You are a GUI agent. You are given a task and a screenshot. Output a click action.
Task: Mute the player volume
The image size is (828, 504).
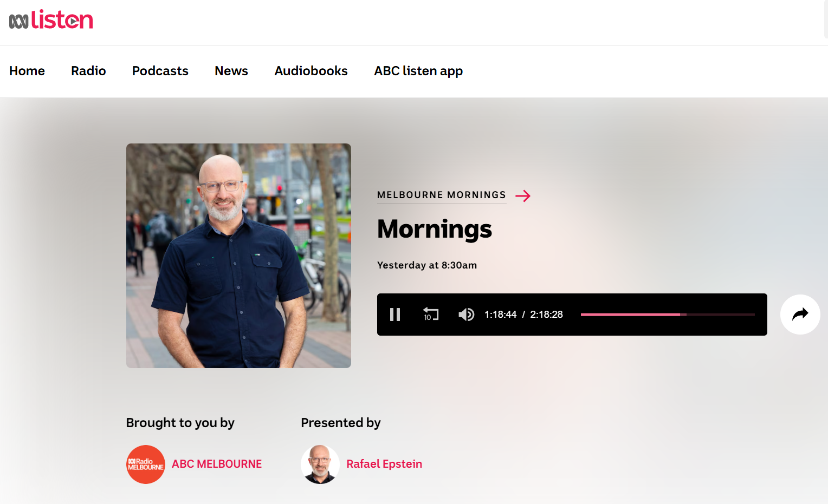(466, 315)
